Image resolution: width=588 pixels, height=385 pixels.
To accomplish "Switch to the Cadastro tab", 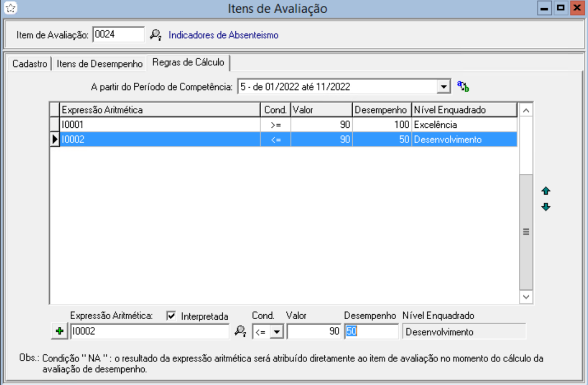I will pyautogui.click(x=30, y=64).
